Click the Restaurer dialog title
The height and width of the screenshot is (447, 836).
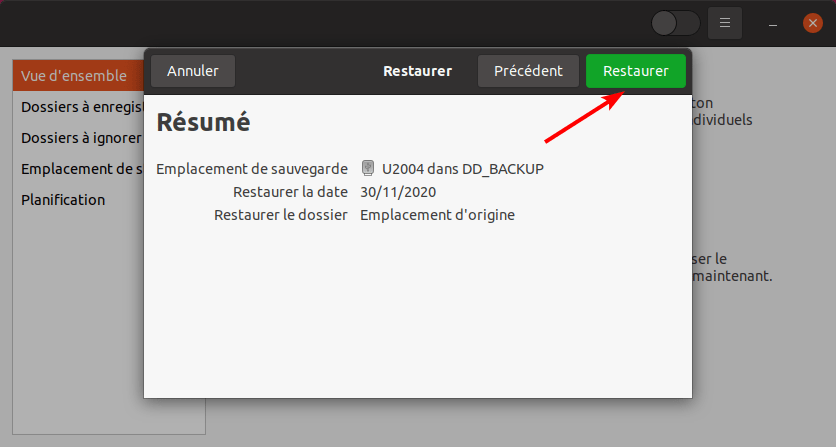click(417, 71)
